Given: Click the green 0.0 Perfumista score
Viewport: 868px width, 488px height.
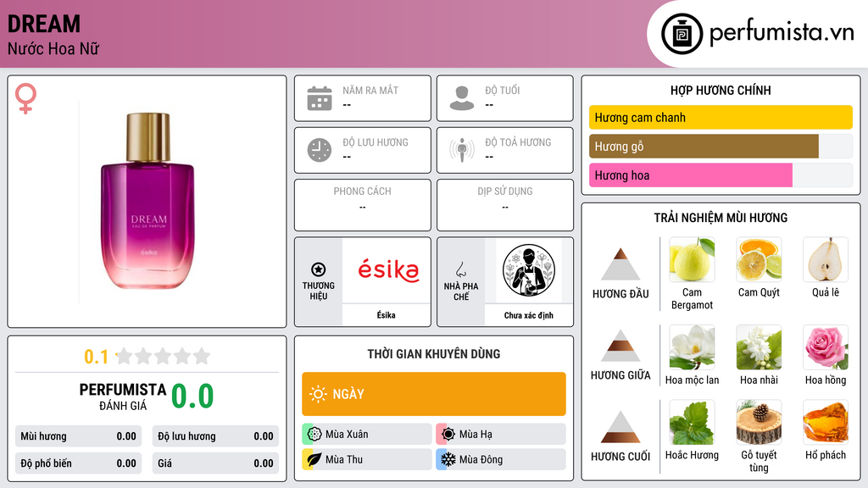Looking at the screenshot, I should (x=192, y=396).
